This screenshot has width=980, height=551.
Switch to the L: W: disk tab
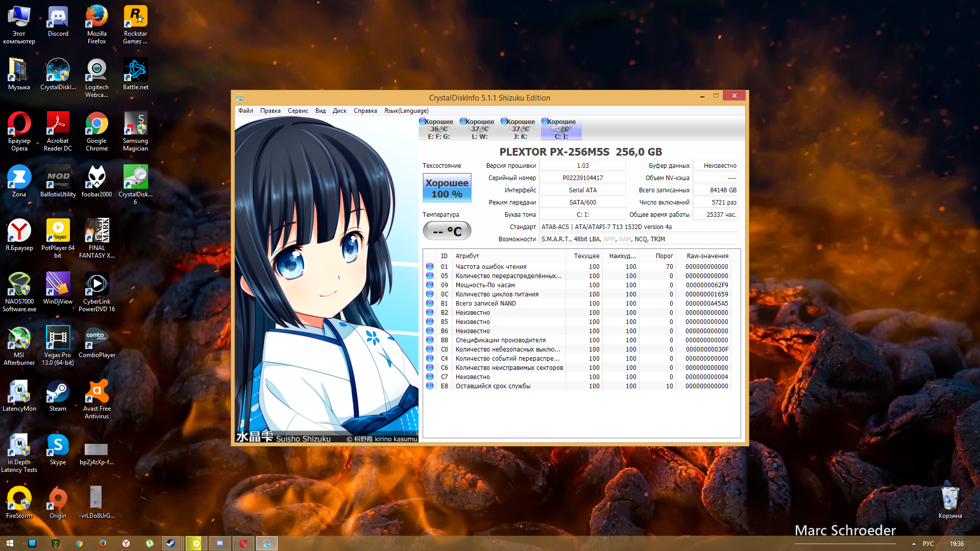coord(479,129)
